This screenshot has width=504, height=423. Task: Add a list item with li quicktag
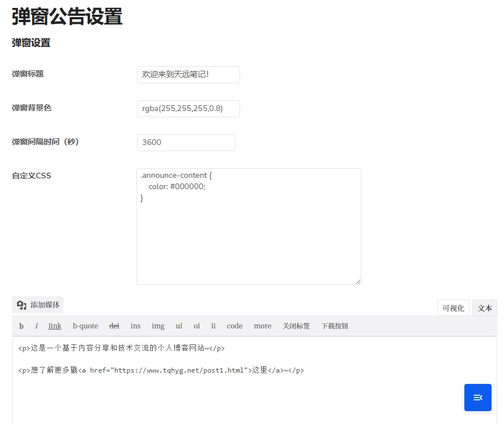(x=213, y=326)
